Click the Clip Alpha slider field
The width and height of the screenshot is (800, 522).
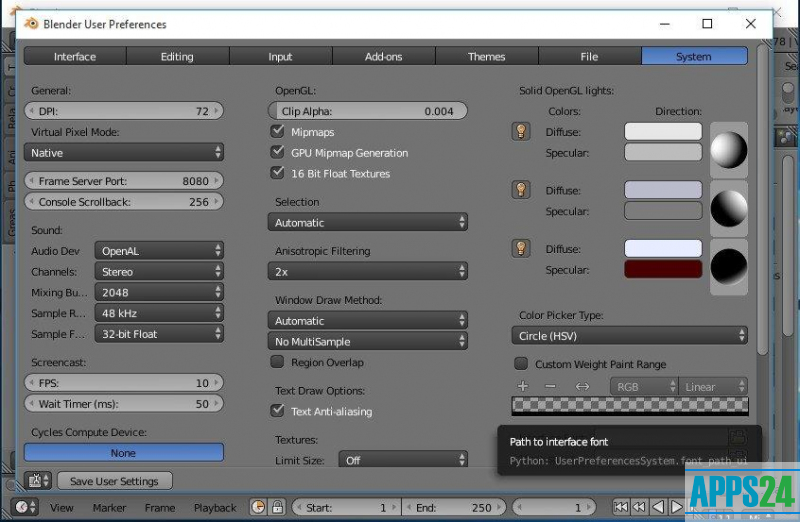click(x=368, y=111)
